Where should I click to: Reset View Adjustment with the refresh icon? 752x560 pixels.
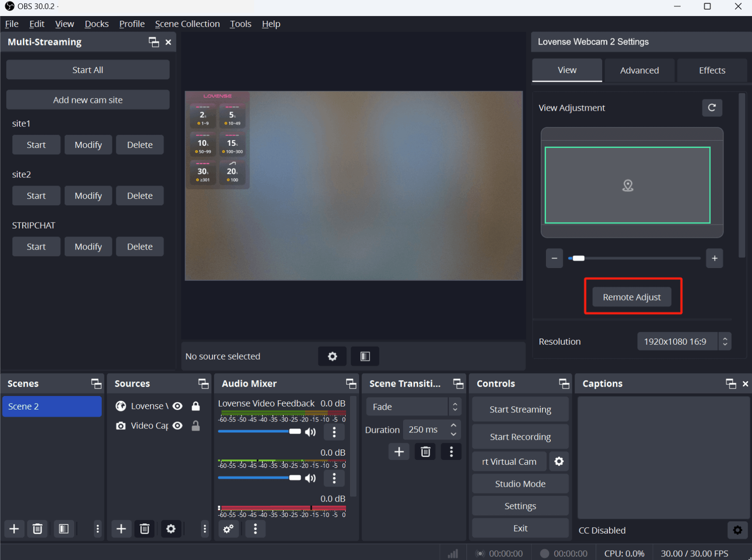[x=712, y=108]
